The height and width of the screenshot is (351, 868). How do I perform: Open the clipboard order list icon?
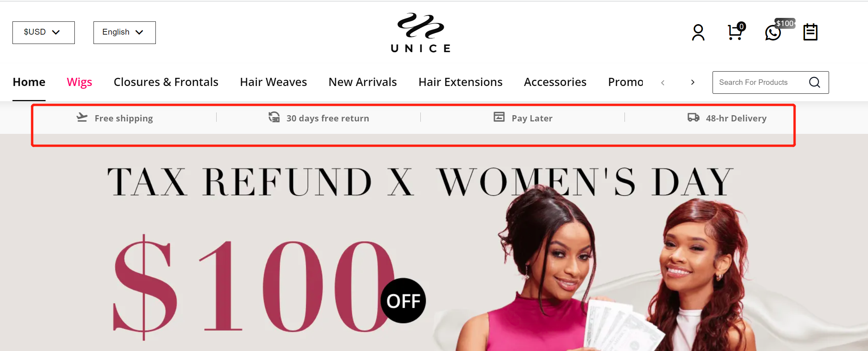(x=810, y=32)
